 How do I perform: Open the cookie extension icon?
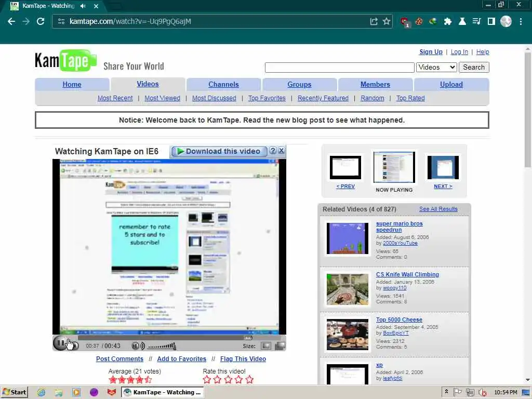click(x=419, y=21)
